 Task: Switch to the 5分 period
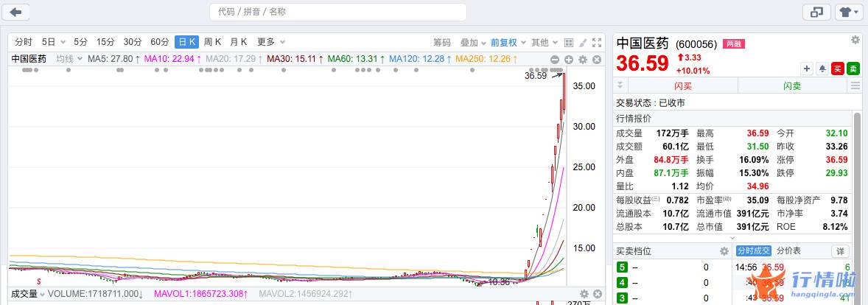tap(81, 42)
